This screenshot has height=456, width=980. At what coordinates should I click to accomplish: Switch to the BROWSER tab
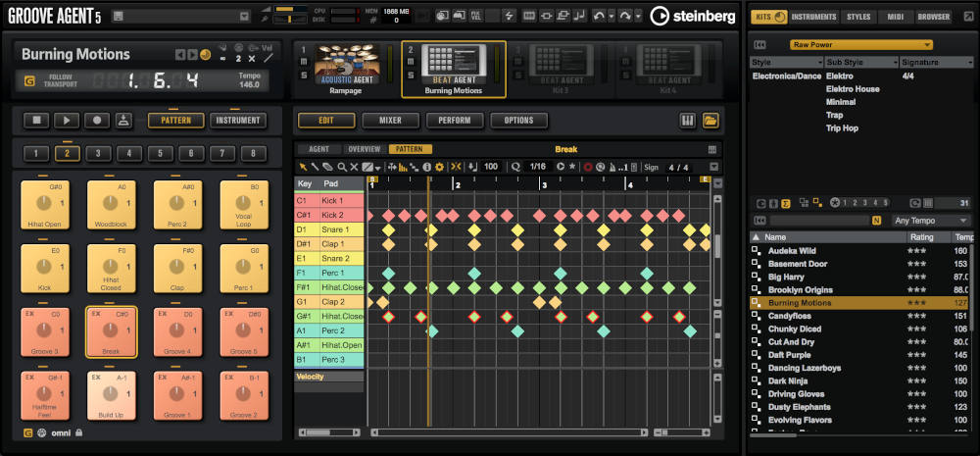click(x=934, y=17)
